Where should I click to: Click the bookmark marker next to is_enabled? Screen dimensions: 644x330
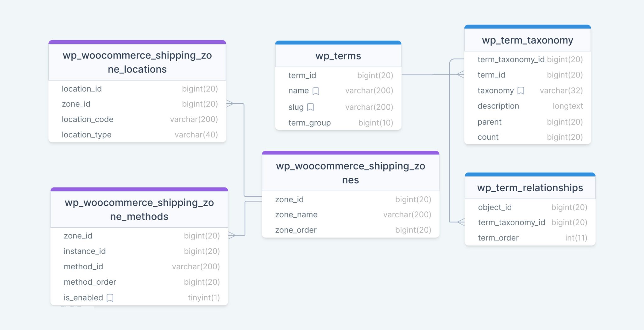pos(110,298)
